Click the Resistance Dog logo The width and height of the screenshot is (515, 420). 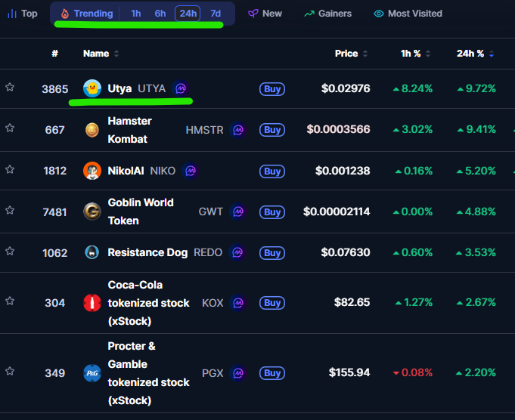pos(92,252)
